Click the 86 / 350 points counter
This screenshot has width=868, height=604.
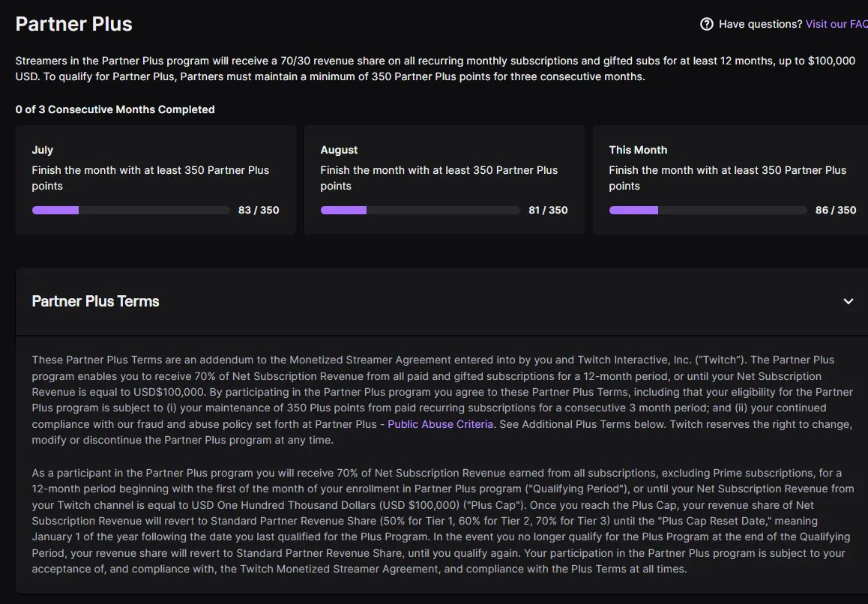(x=836, y=211)
